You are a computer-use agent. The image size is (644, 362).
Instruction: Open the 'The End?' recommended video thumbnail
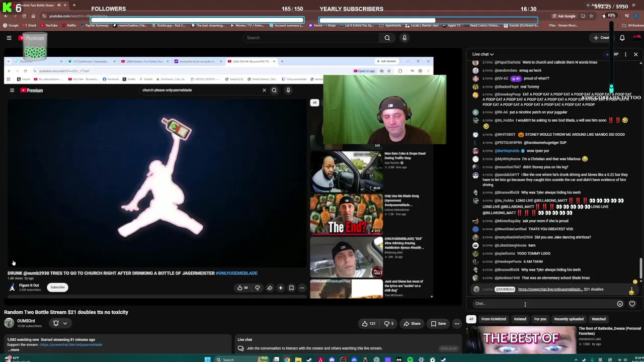pos(346,214)
